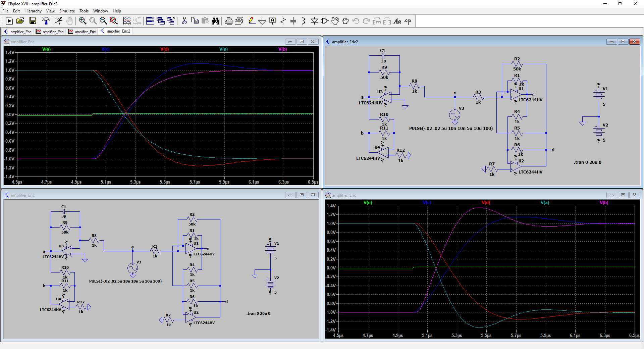Select the Draw Wire pencil tool
The width and height of the screenshot is (644, 349).
pyautogui.click(x=252, y=21)
